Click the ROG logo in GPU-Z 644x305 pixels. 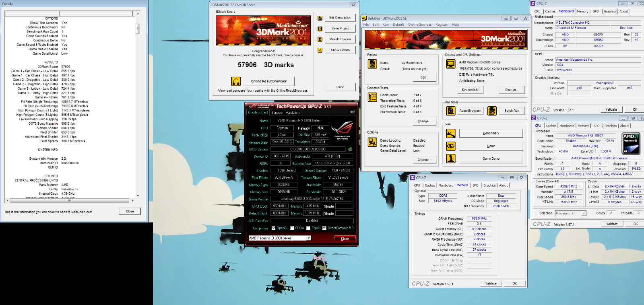point(342,130)
